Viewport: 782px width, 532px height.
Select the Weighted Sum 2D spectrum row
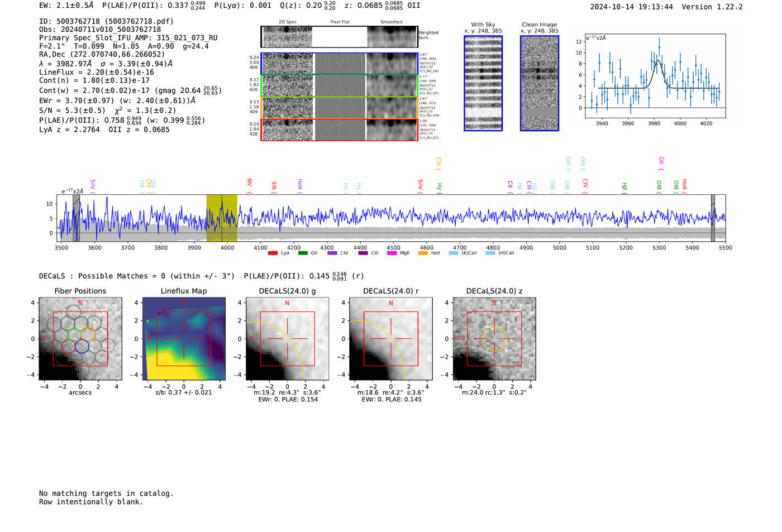(288, 37)
